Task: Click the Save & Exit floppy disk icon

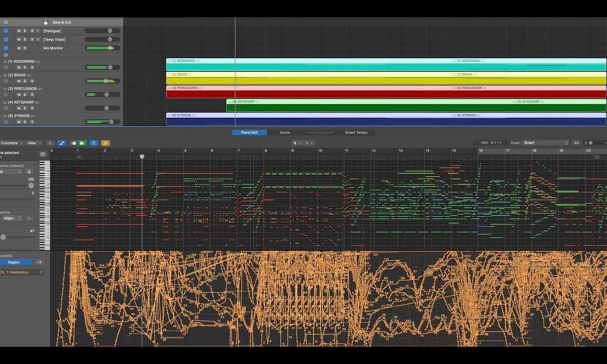Action: [46, 22]
